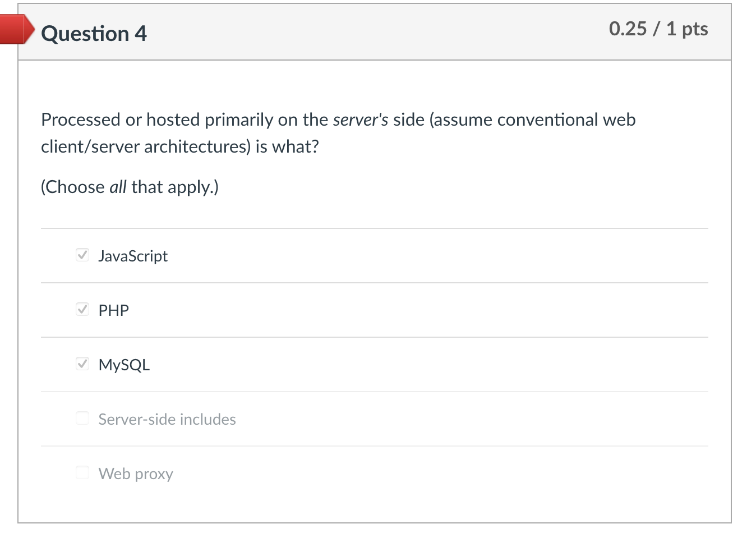Select the PHP answer label
The image size is (756, 533).
click(x=113, y=310)
